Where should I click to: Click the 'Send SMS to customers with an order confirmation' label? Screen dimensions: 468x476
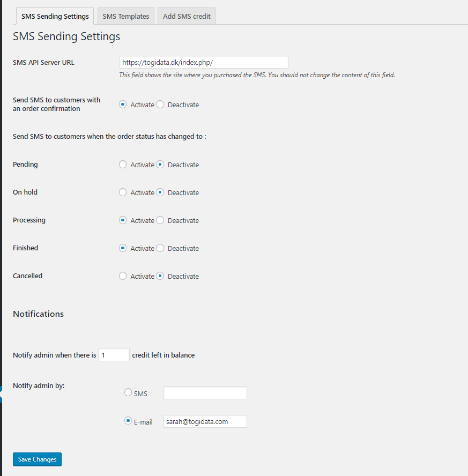coord(56,104)
